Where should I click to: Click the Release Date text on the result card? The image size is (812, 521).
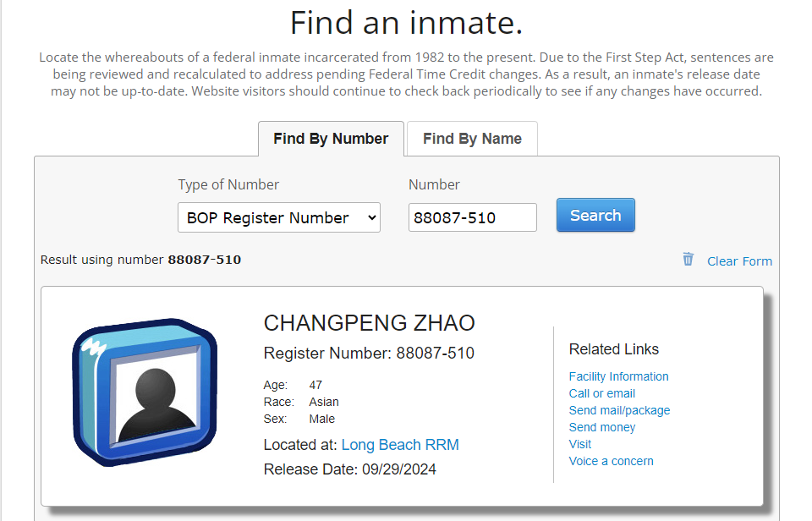click(349, 469)
